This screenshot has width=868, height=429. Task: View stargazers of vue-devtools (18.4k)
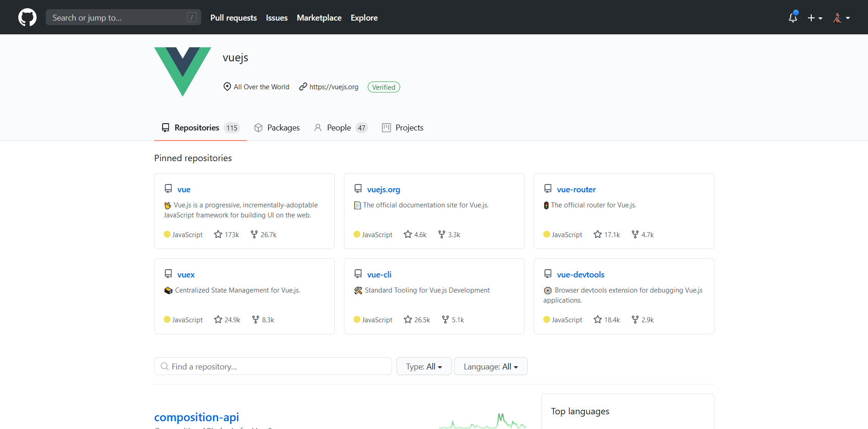pos(606,320)
